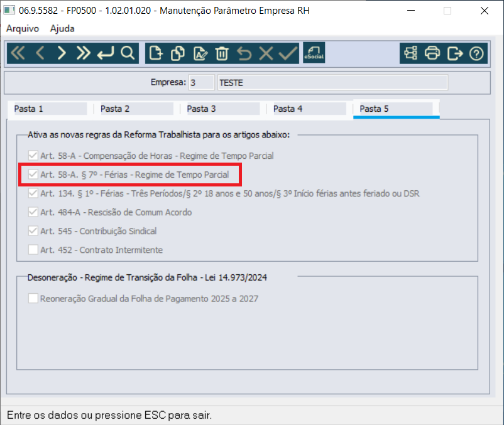Toggle Art. 545 Contribuição Sindical checkbox
The width and height of the screenshot is (504, 425).
coord(33,231)
